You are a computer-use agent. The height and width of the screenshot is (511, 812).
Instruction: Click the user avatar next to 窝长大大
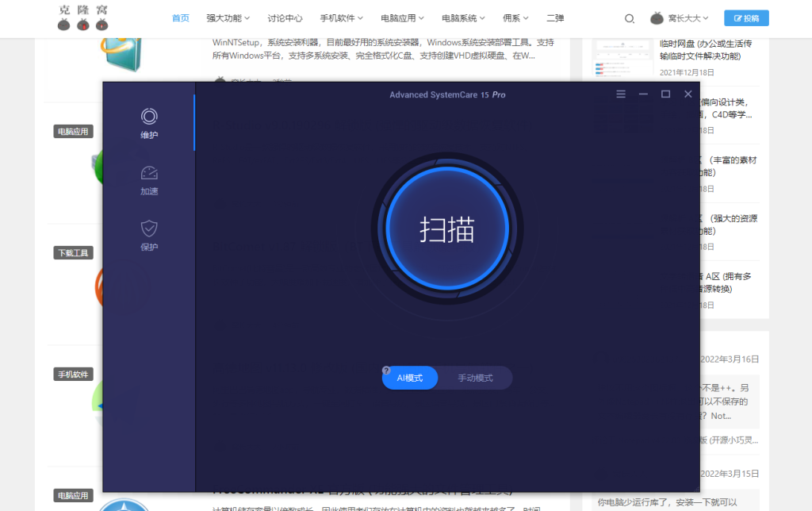point(657,18)
